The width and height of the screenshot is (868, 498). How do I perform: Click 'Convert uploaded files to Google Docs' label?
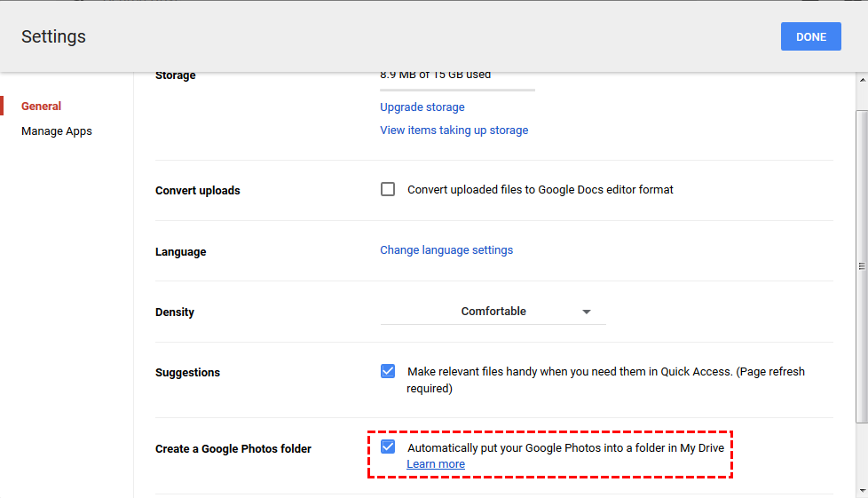point(540,190)
